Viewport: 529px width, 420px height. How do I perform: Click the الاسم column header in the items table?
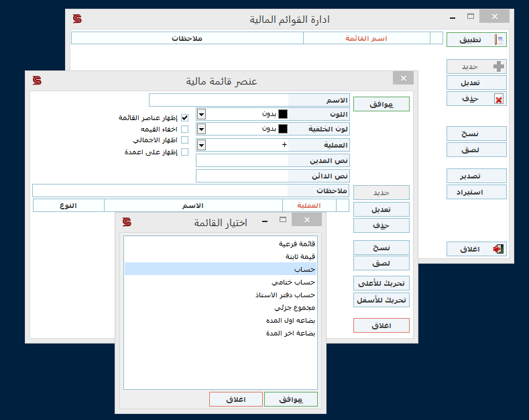[x=193, y=205]
